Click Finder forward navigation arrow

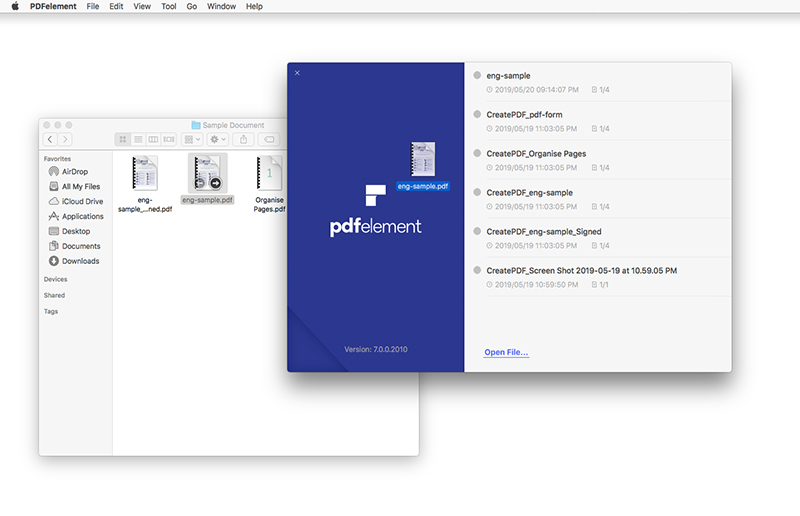click(x=65, y=139)
